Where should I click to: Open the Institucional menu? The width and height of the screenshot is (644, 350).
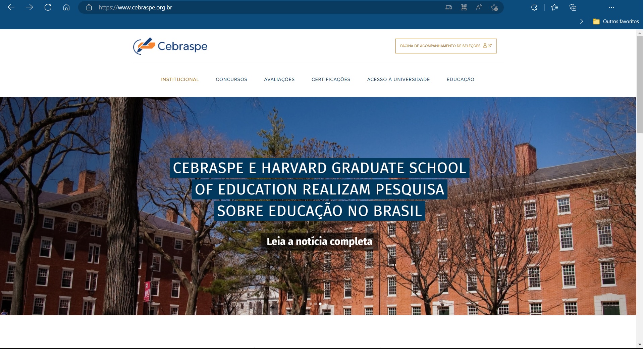[180, 80]
